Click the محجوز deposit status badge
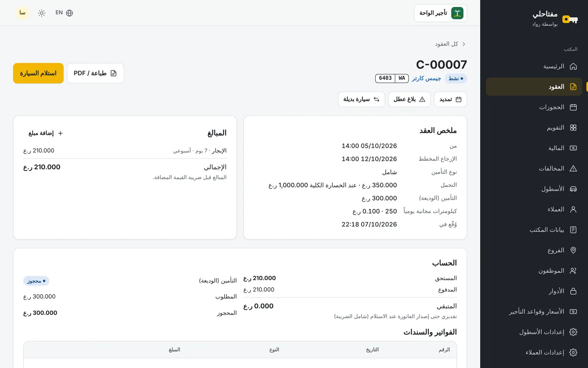The width and height of the screenshot is (588, 368). (x=36, y=281)
